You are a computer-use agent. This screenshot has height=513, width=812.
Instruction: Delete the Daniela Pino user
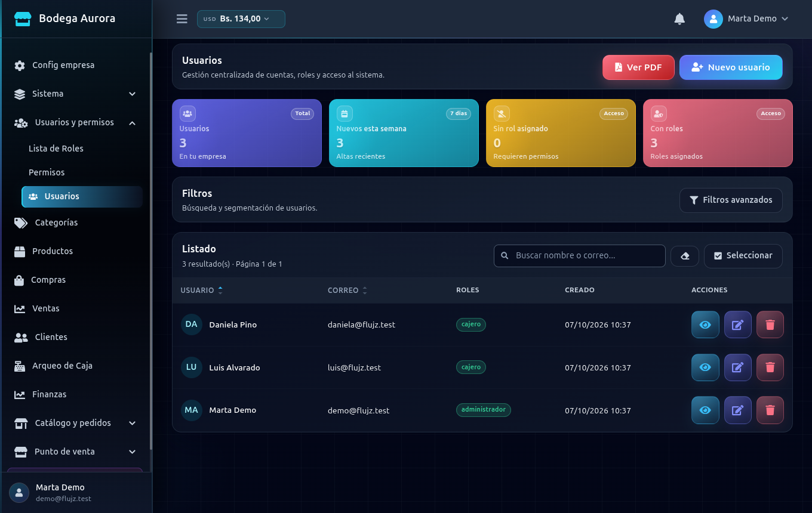coord(770,325)
